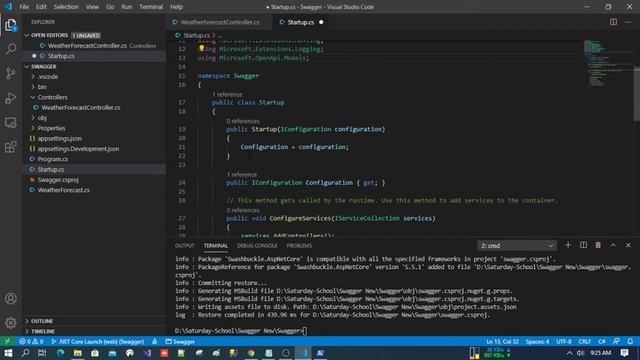Open the Accounts menu icon
Screen dimensions: 640x360
11,299
